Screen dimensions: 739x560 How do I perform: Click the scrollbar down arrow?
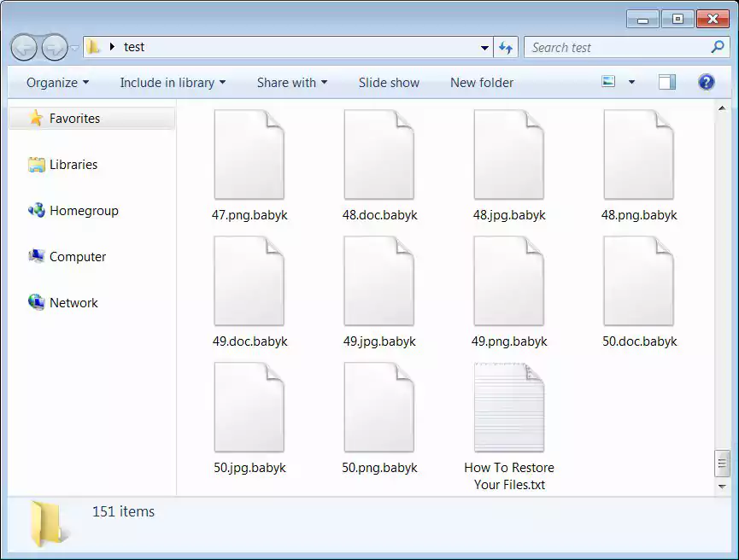[x=722, y=487]
